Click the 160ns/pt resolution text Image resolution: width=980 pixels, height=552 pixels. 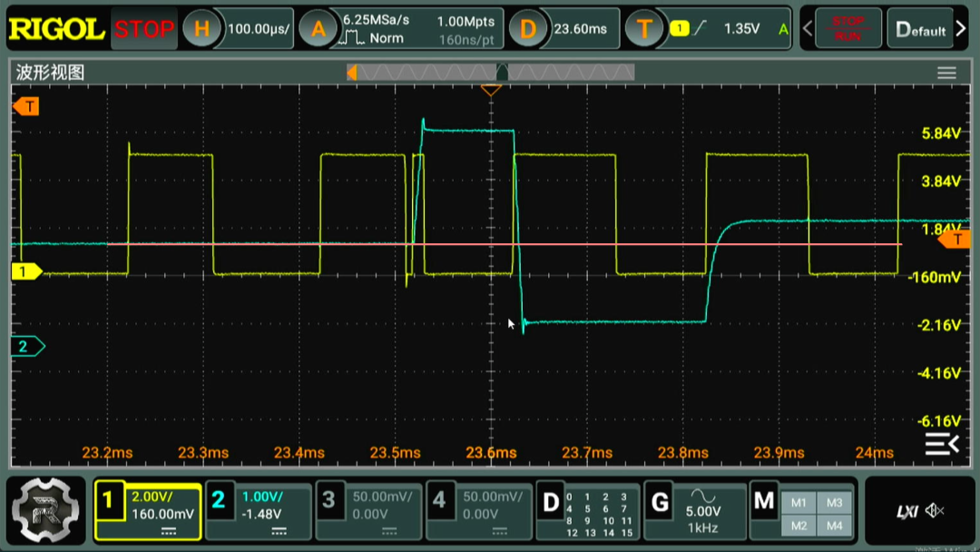tap(466, 41)
